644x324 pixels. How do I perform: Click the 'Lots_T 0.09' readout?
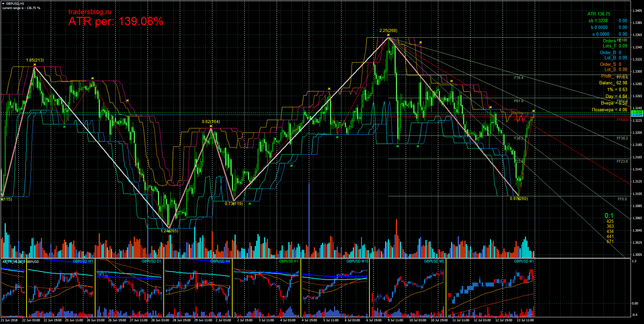(615, 46)
